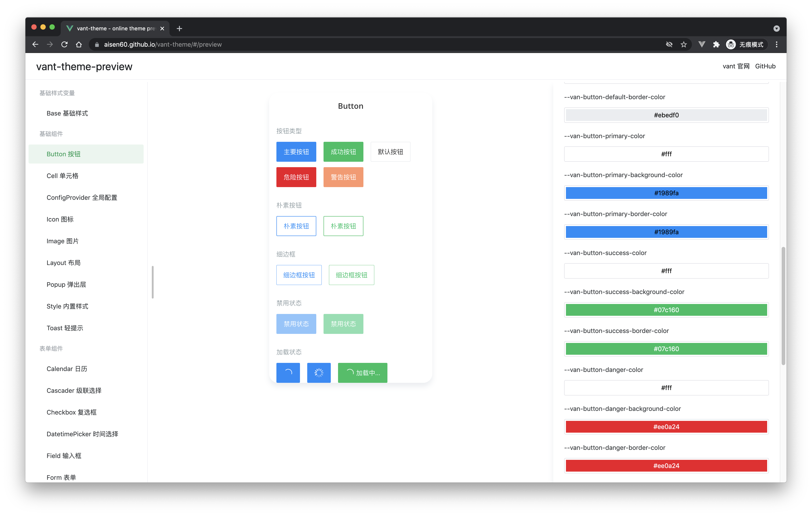Open Checkbox 复选框 component page
This screenshot has width=812, height=516.
(x=72, y=412)
